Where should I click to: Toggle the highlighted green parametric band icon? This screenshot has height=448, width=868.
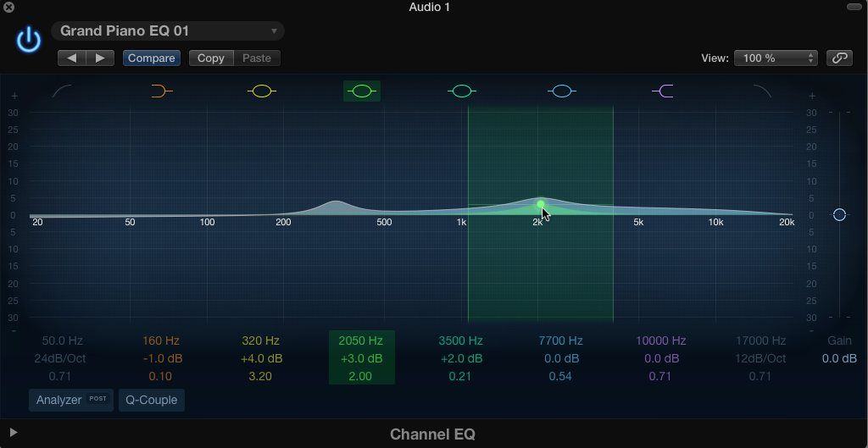pyautogui.click(x=362, y=91)
